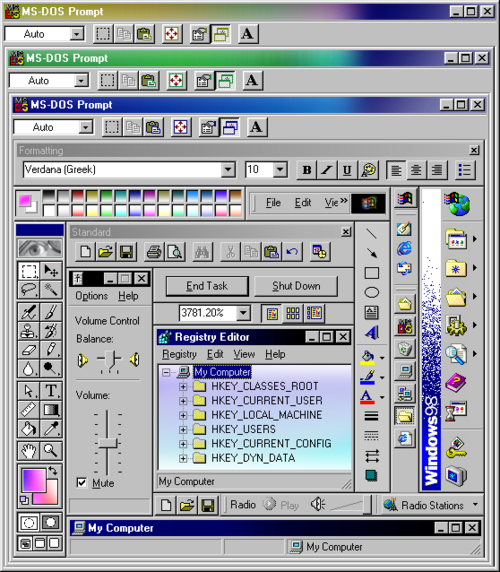Uncheck the Mute checkbox
This screenshot has height=572, width=500.
82,483
